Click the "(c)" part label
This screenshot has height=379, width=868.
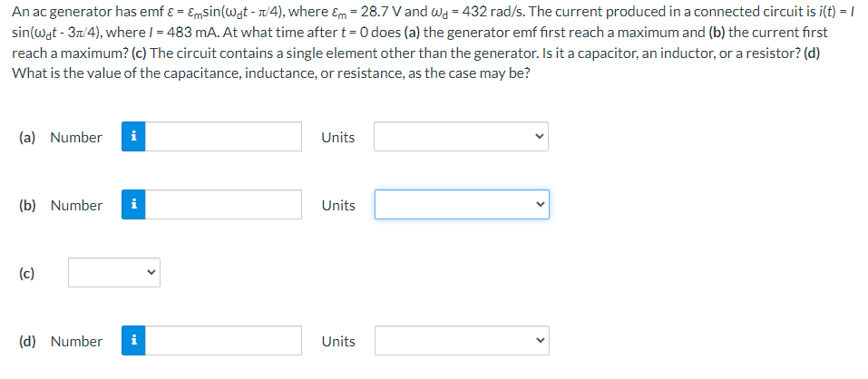26,273
